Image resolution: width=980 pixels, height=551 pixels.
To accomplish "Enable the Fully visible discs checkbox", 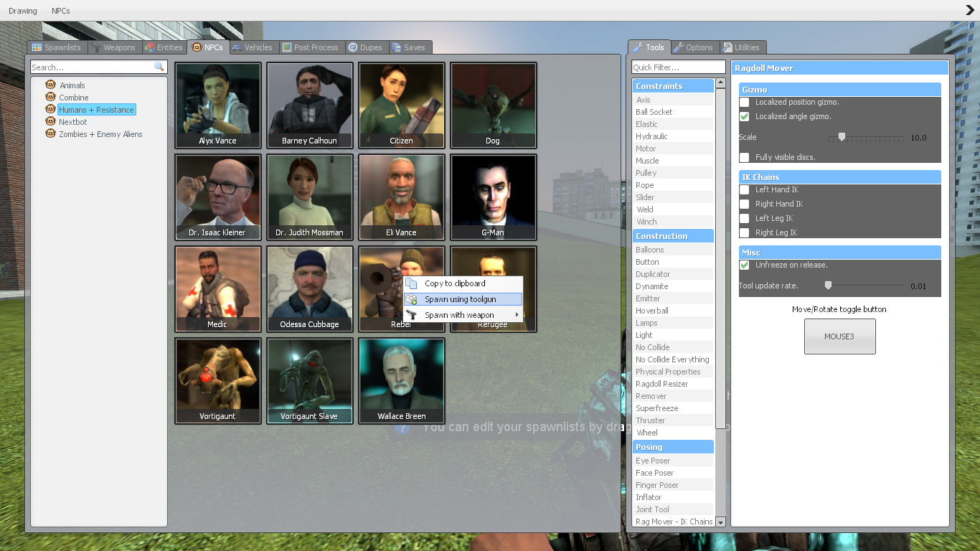I will point(745,157).
